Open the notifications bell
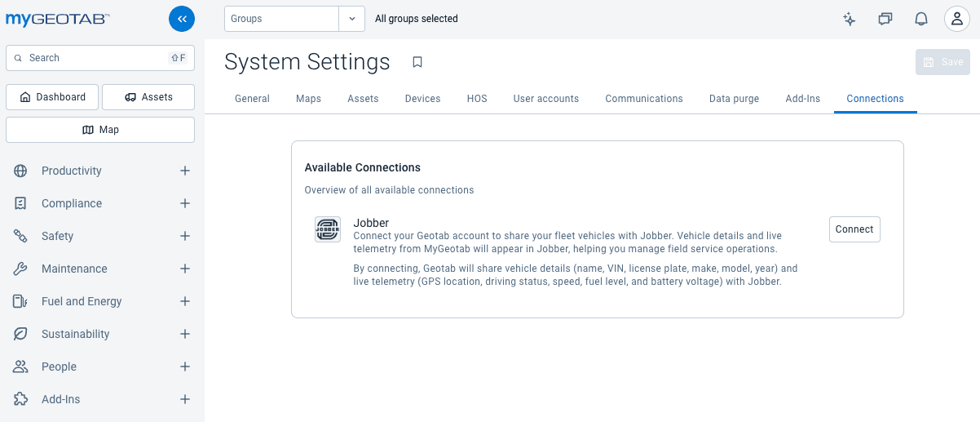 click(921, 19)
